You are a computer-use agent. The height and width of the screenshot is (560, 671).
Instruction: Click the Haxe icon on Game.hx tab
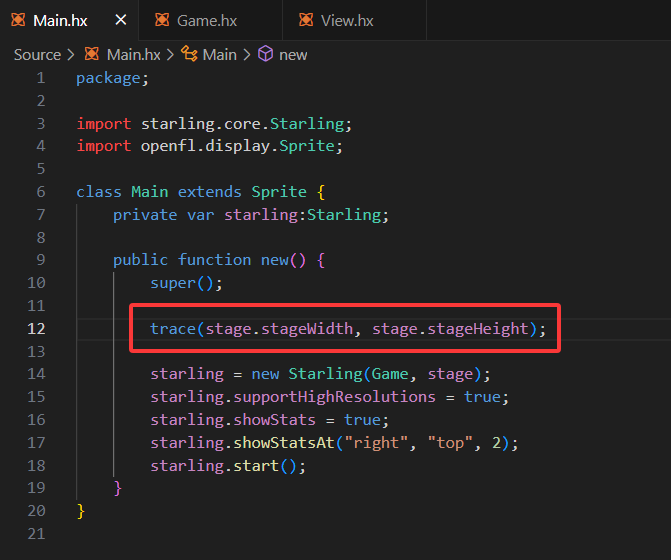[162, 20]
